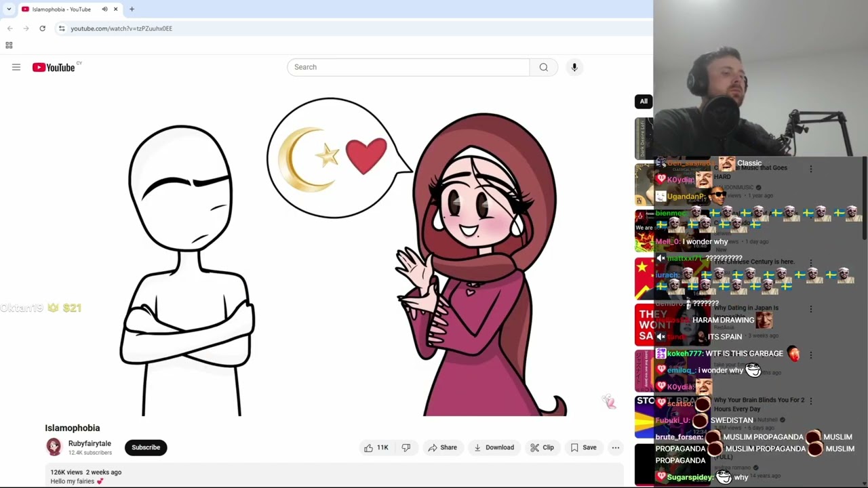Focus the YouTube search field
This screenshot has height=488, width=868.
pos(408,67)
